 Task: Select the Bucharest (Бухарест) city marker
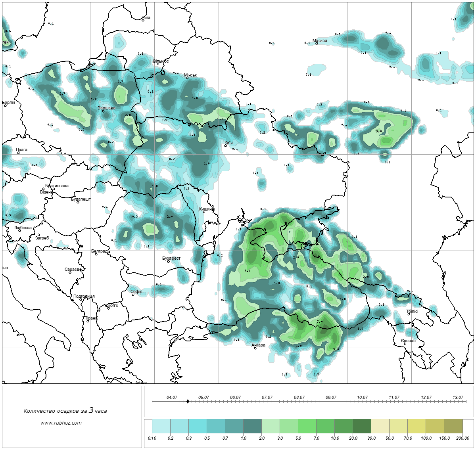[168, 261]
